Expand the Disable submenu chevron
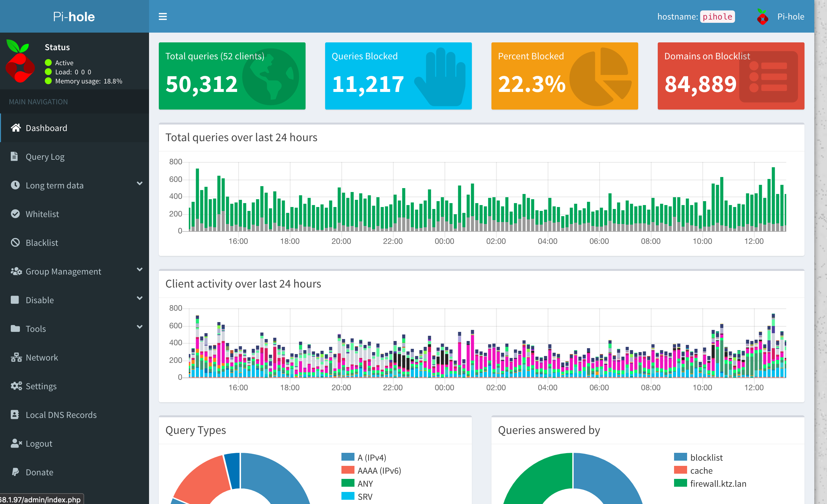This screenshot has width=827, height=504. pyautogui.click(x=140, y=298)
